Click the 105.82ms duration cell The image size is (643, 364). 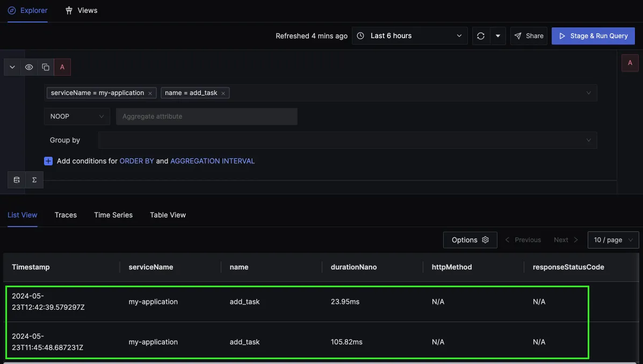[x=346, y=342]
